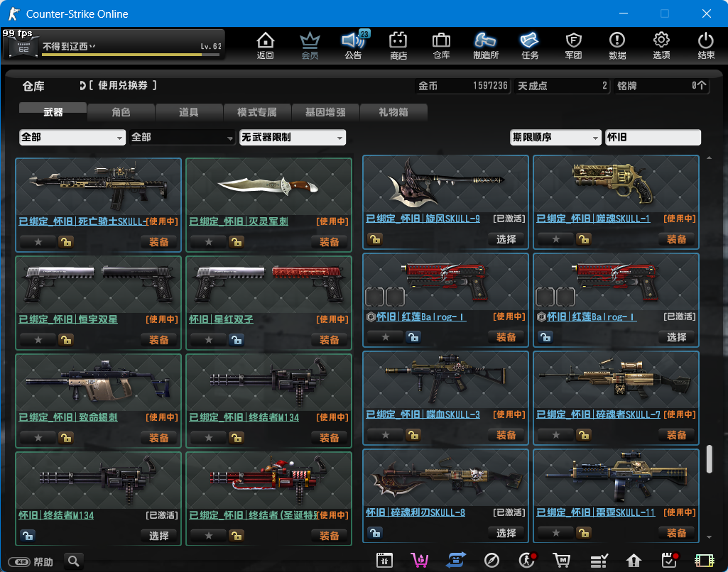Screen dimensions: 728x572
Task: Open the blue gift exchange arrows icon
Action: 455,561
